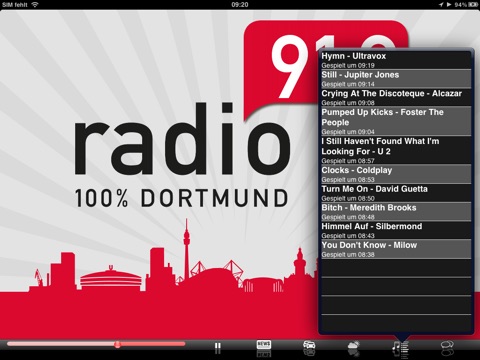Open the News icon in bottom bar

264,347
